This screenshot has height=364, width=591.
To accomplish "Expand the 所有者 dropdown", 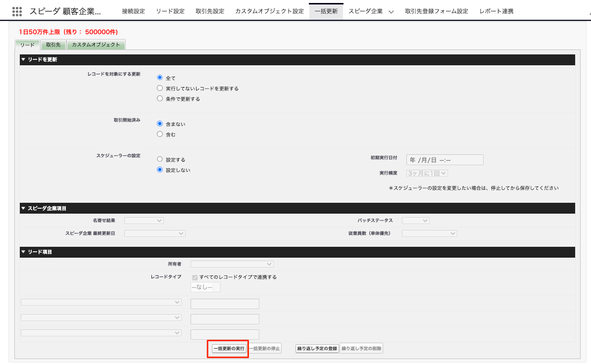I will click(x=232, y=264).
